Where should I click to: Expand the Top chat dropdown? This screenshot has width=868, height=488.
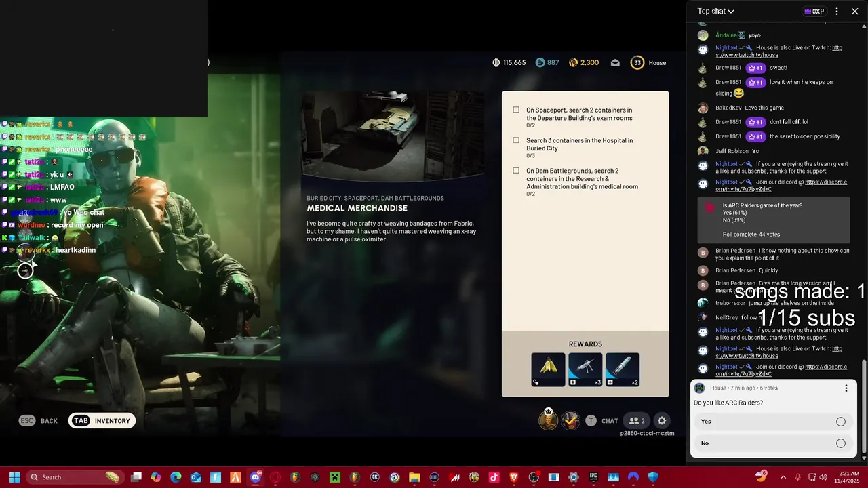tap(716, 11)
